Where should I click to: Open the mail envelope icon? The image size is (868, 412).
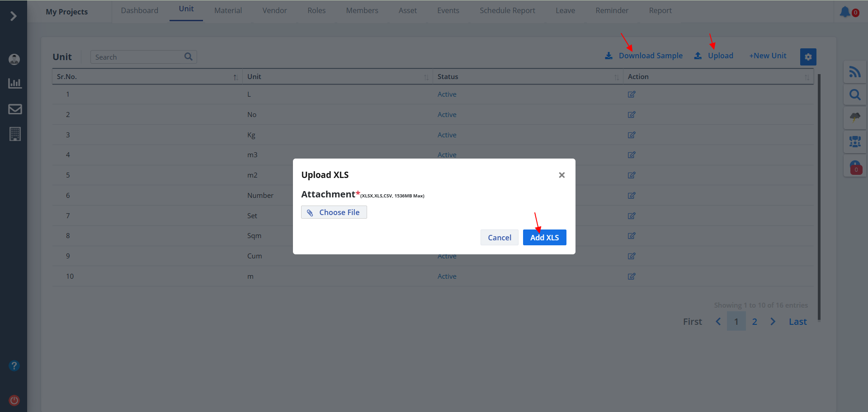point(15,109)
